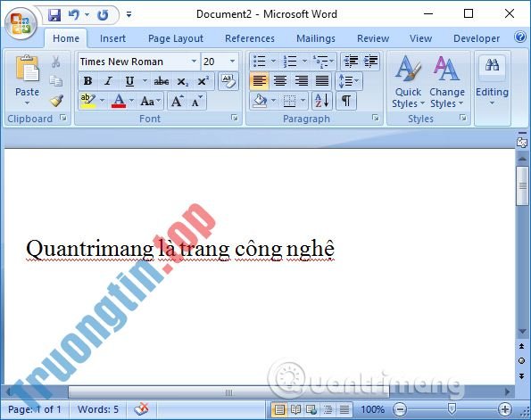
Task: Select the Mailings tab
Action: (x=316, y=38)
